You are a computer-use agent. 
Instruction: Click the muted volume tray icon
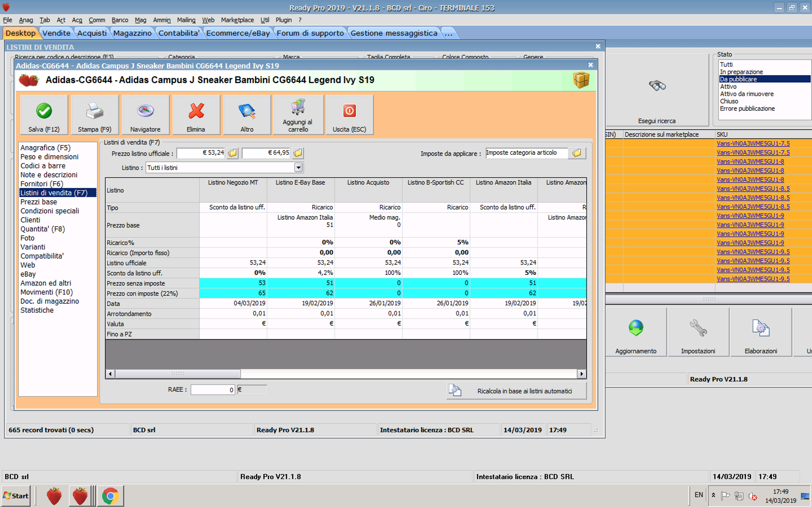click(x=752, y=496)
